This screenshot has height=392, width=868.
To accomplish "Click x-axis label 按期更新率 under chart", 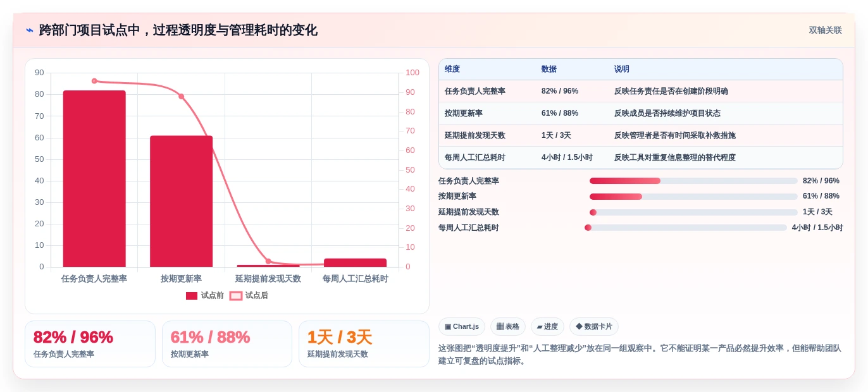I will [181, 279].
